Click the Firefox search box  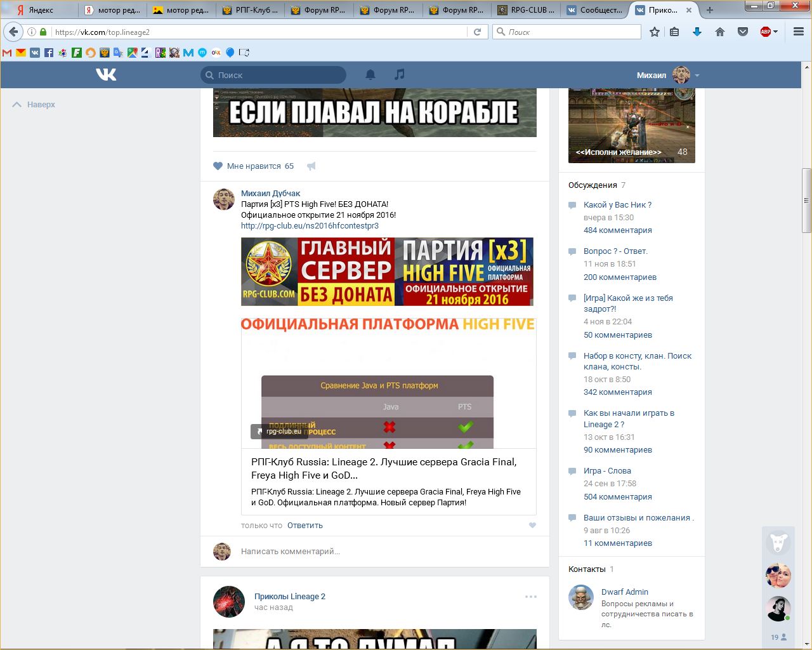(566, 32)
